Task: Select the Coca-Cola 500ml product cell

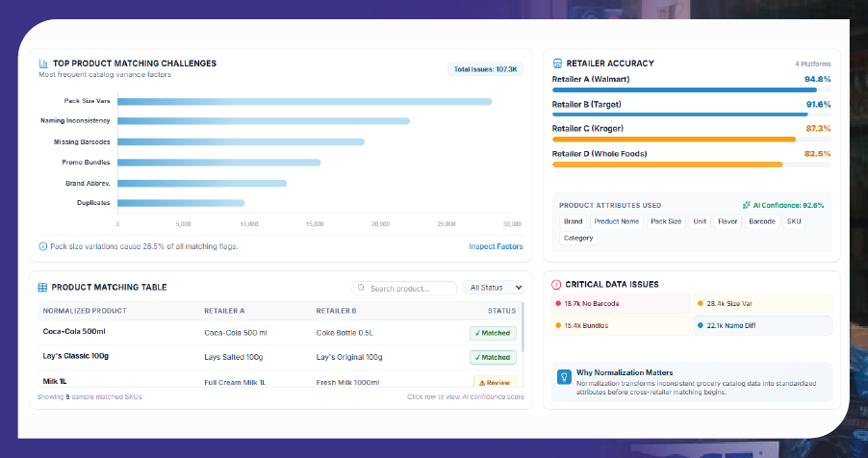Action: point(74,331)
